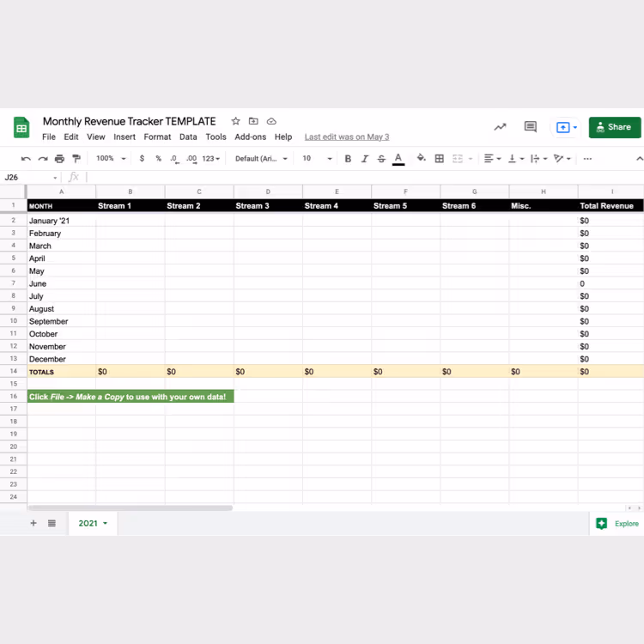644x644 pixels.
Task: Click the document title text
Action: (x=130, y=122)
